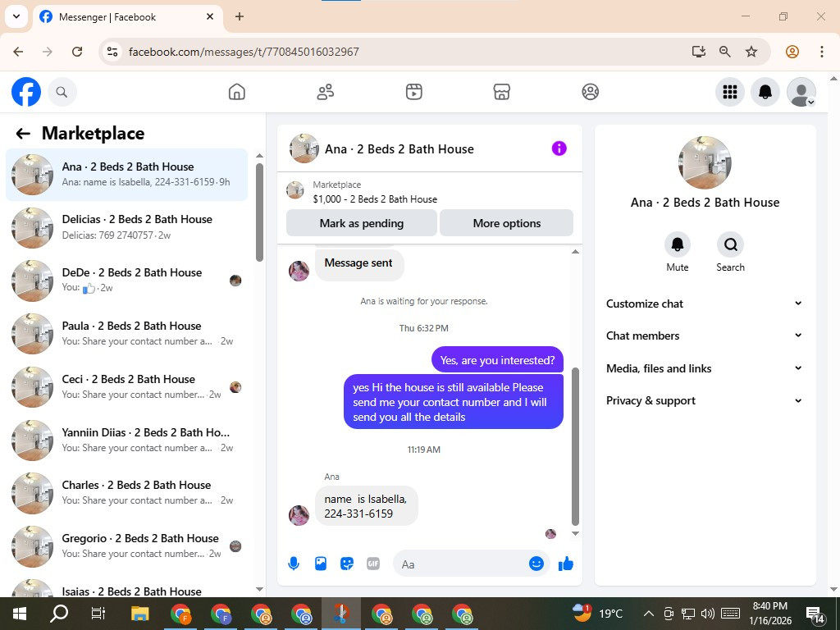Open Paula 2 Beds 2 Bath House chat
Image resolution: width=840 pixels, height=630 pixels.
(x=127, y=333)
